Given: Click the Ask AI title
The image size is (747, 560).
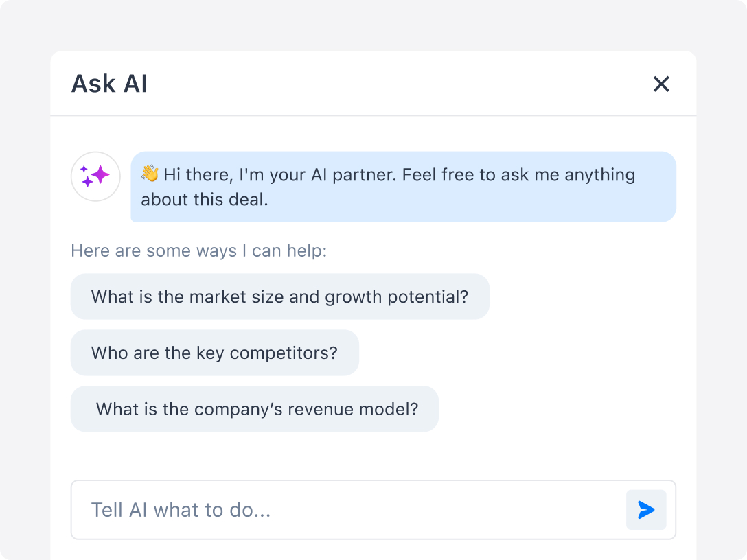Looking at the screenshot, I should [109, 84].
